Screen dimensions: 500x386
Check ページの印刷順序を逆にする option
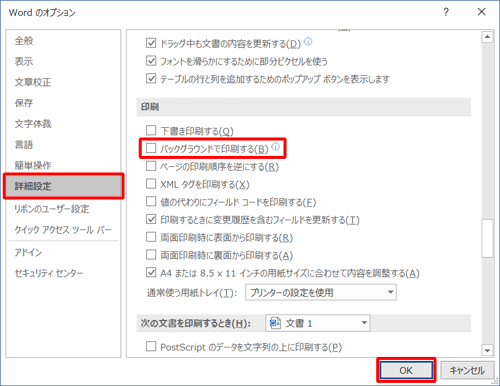151,166
